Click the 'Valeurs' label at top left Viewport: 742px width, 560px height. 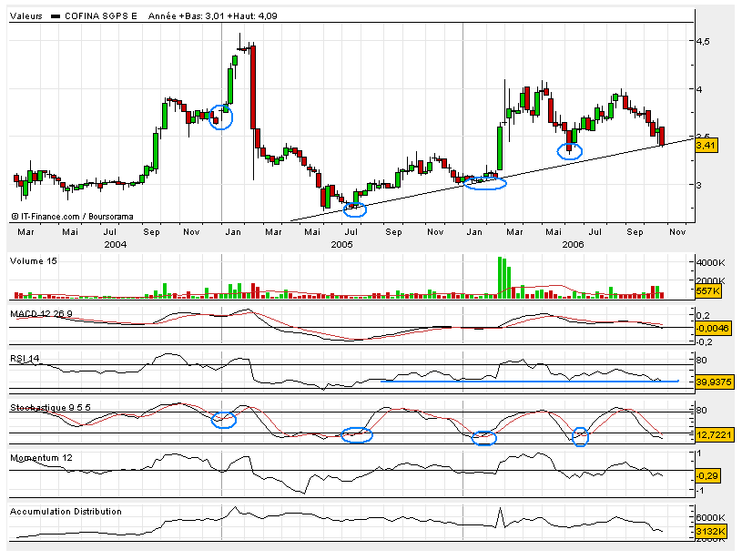(26, 16)
